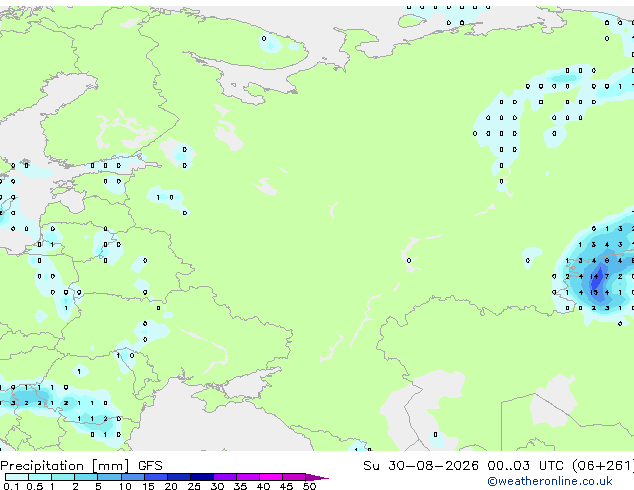Select the 1–2 mm legend color swatch
The height and width of the screenshot is (490, 634).
[63, 477]
